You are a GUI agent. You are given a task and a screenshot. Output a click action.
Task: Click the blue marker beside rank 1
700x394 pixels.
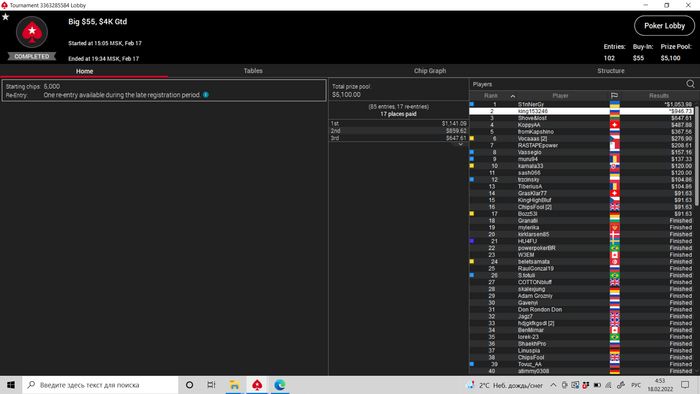point(471,104)
